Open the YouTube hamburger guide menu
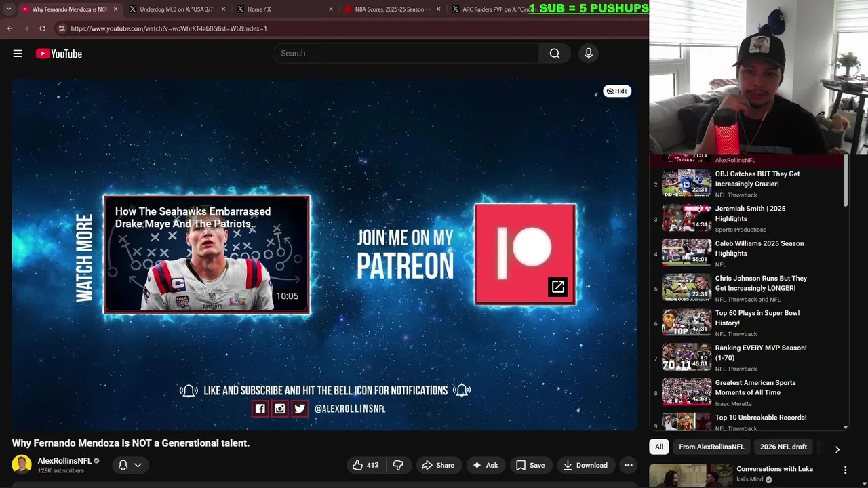 (x=18, y=54)
